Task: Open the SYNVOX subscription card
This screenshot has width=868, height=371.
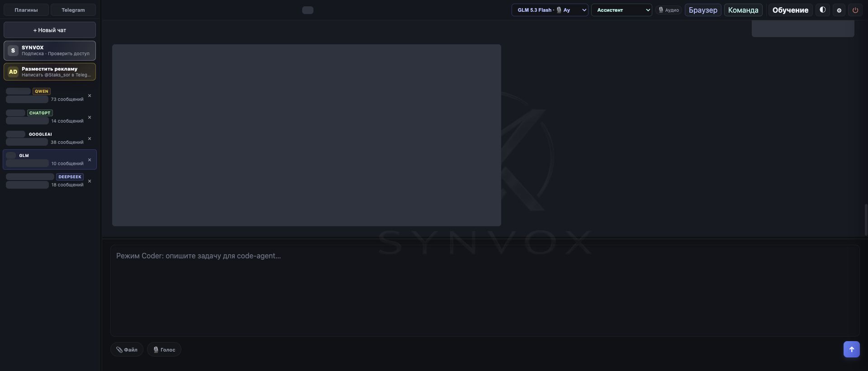Action: pyautogui.click(x=50, y=50)
